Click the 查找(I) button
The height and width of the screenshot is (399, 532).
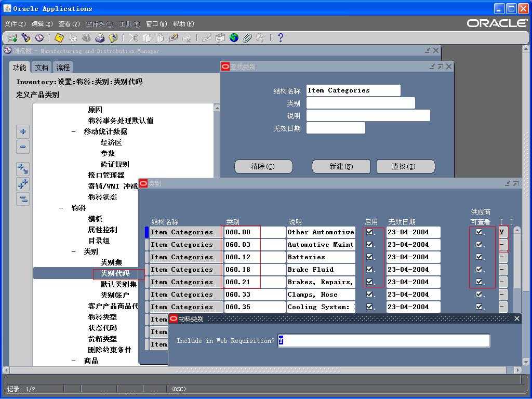406,167
